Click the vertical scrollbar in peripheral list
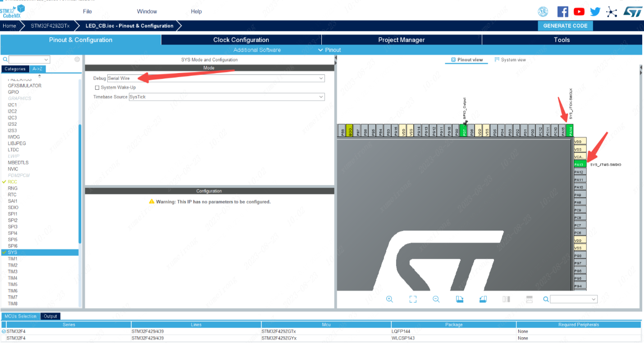644x343 pixels. [80, 180]
